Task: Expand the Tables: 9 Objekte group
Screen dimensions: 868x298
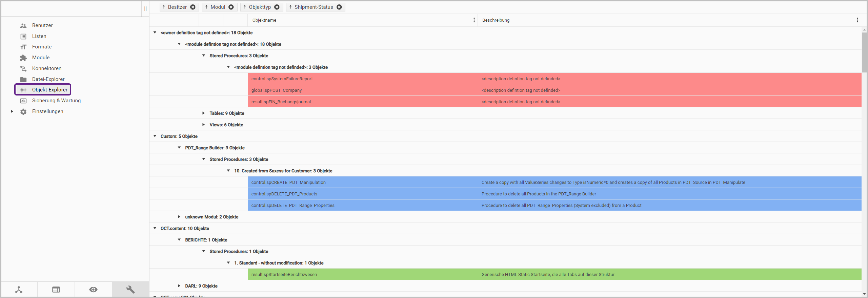Action: pyautogui.click(x=203, y=113)
